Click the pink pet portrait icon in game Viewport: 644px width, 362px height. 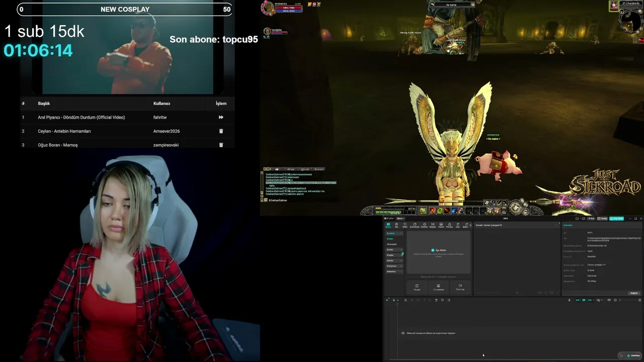(x=614, y=6)
